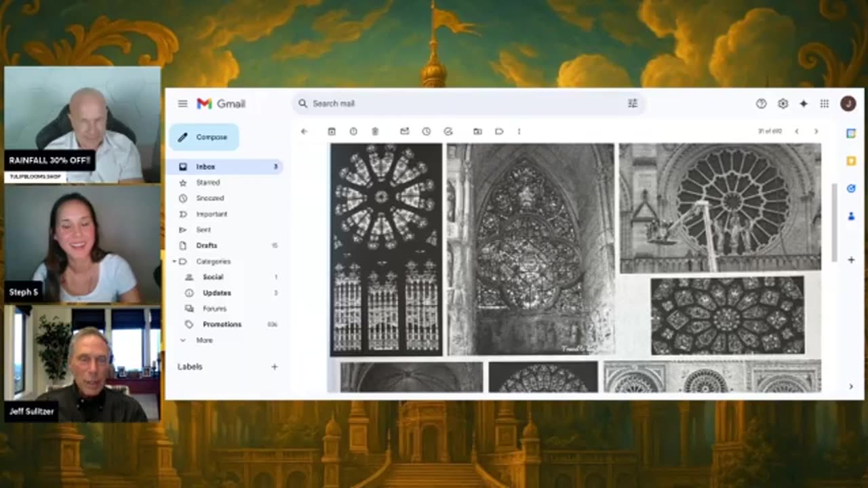Viewport: 868px width, 488px height.
Task: Open Gmail settings gear
Action: [x=783, y=104]
